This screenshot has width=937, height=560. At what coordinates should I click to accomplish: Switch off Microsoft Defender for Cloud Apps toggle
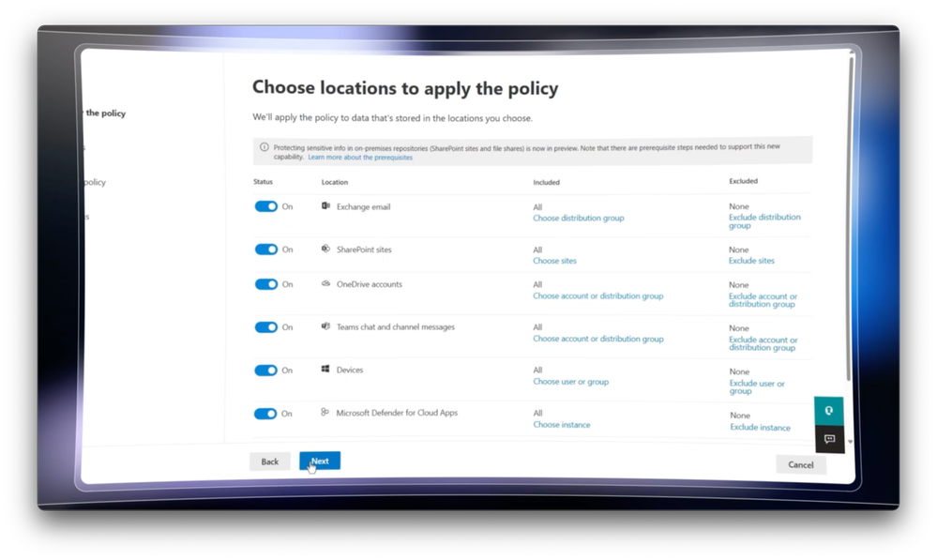coord(265,414)
